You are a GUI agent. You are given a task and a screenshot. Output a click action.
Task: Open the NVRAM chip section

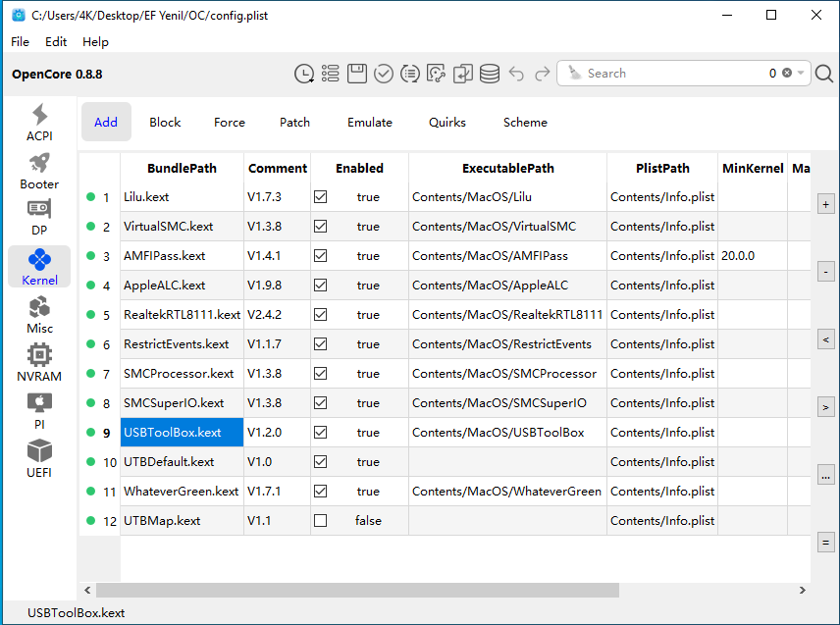pyautogui.click(x=39, y=363)
